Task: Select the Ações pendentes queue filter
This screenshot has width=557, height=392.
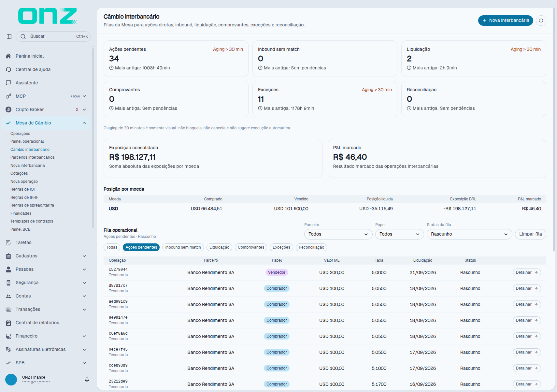Action: pos(141,247)
